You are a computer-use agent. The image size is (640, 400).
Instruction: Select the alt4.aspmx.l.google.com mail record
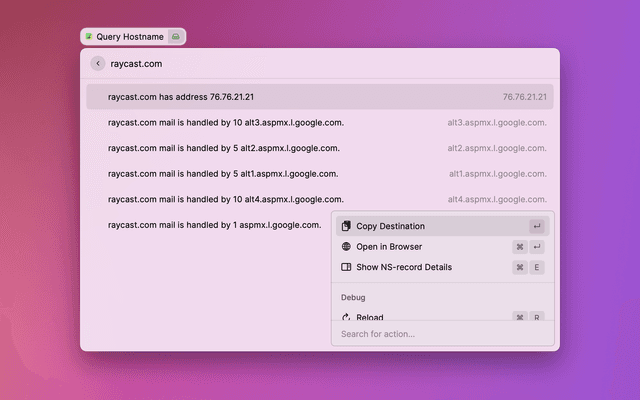319,199
